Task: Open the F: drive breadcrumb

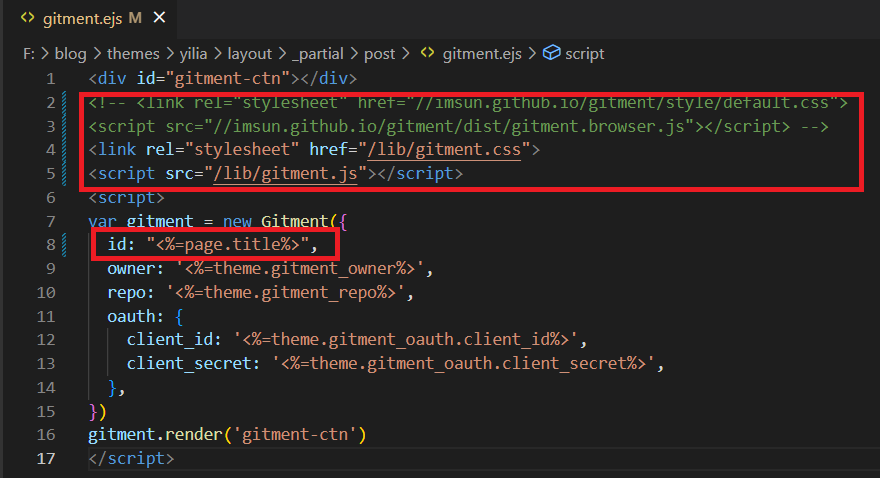Action: point(28,54)
